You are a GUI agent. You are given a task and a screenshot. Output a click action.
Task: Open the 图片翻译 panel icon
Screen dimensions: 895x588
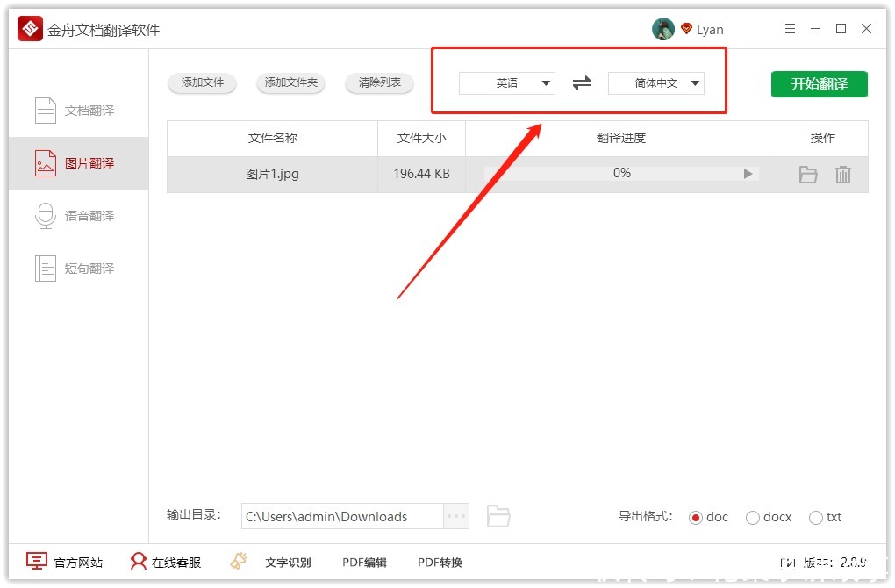coord(44,162)
